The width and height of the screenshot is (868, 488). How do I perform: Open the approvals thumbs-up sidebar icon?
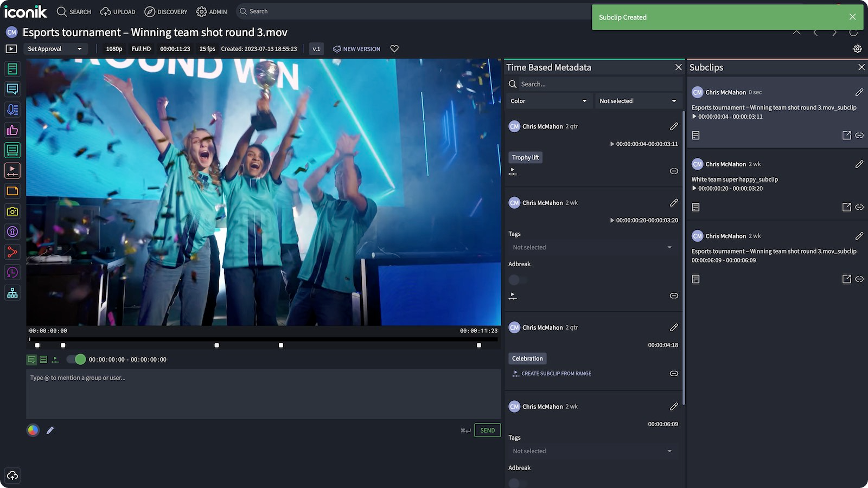(x=12, y=130)
